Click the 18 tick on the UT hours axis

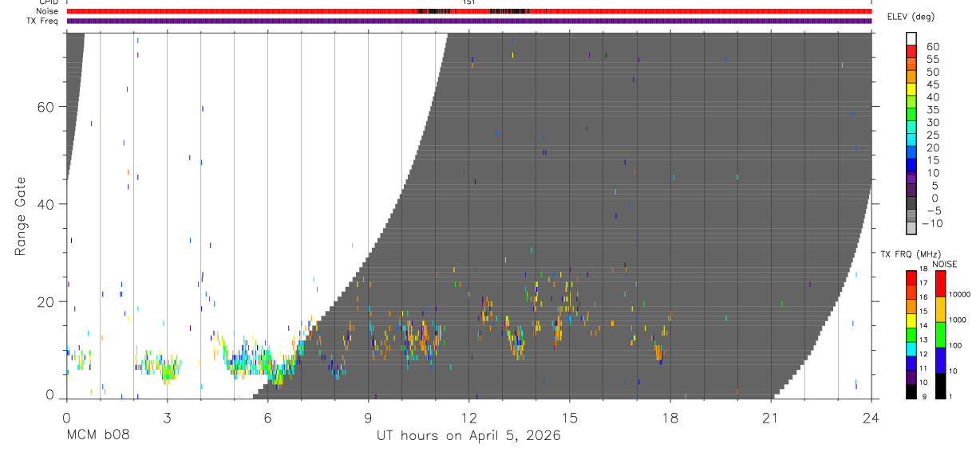[x=670, y=417]
